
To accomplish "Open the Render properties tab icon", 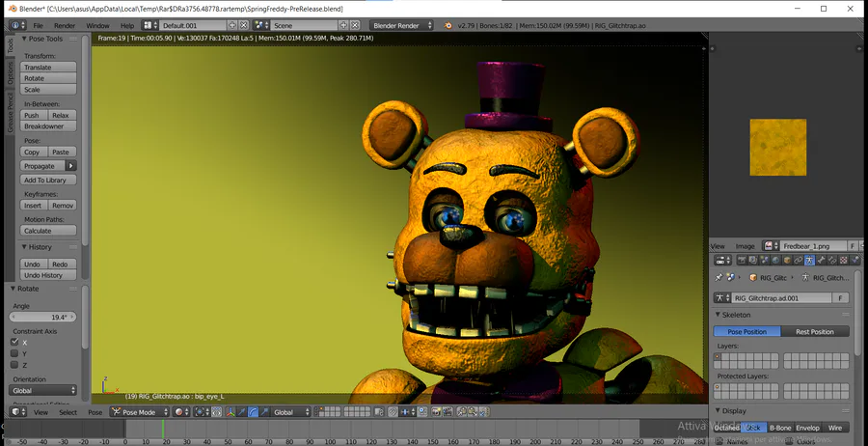I will 743,260.
